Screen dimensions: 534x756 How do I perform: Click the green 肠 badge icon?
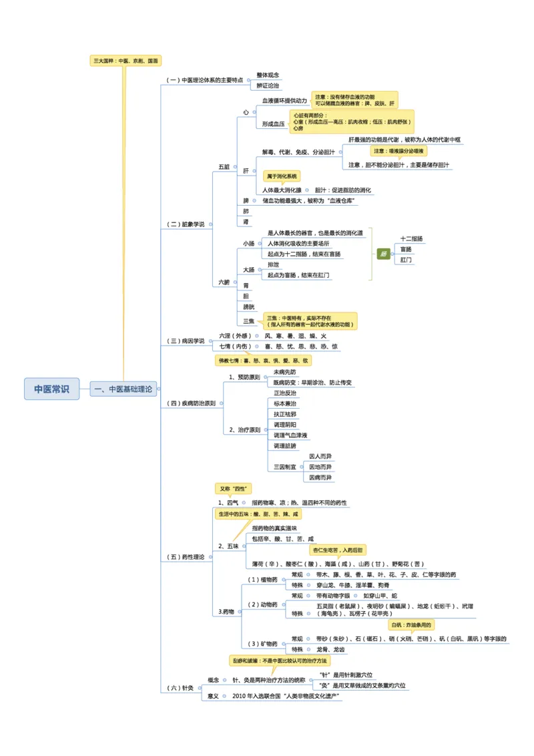tap(383, 254)
